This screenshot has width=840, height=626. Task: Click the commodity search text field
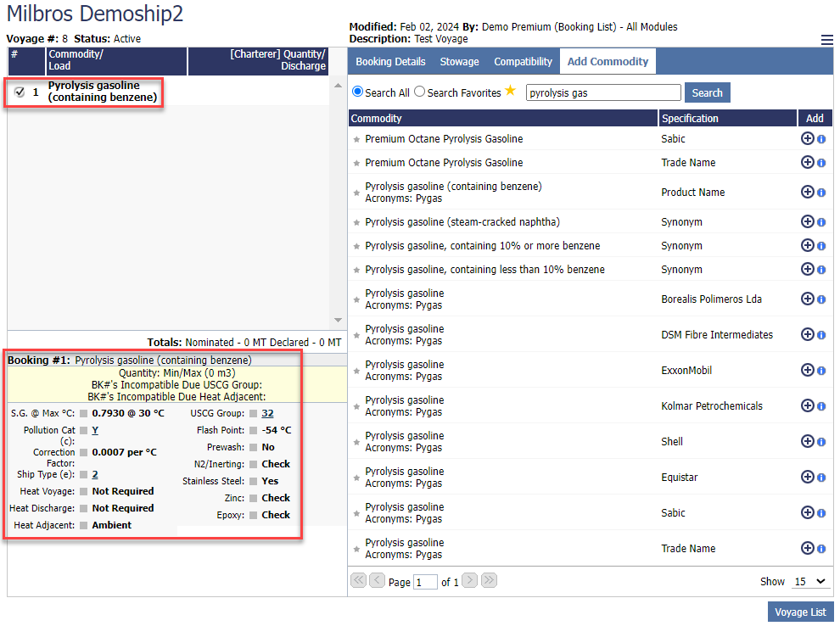pos(602,92)
